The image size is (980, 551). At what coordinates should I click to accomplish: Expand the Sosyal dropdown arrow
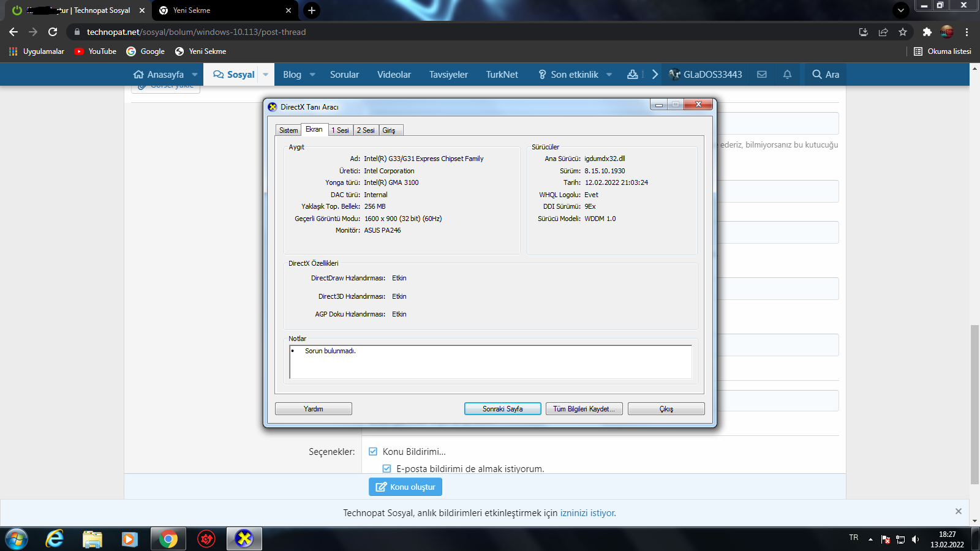coord(266,74)
